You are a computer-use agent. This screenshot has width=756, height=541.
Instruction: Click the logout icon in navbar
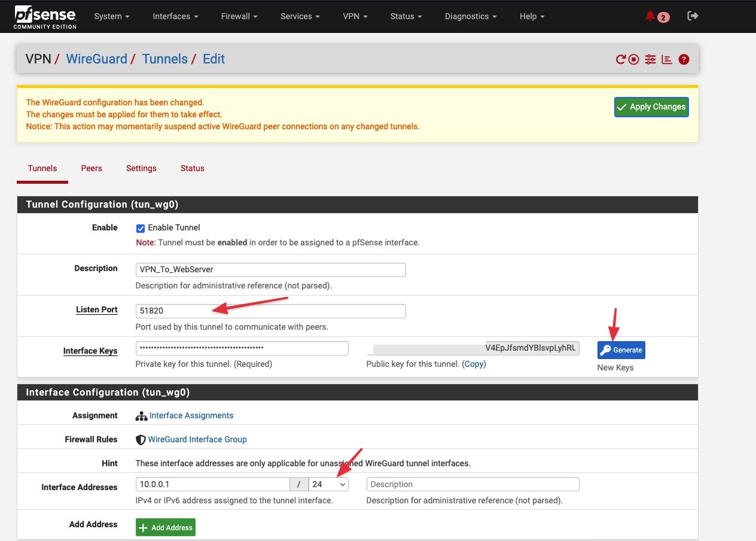[693, 16]
